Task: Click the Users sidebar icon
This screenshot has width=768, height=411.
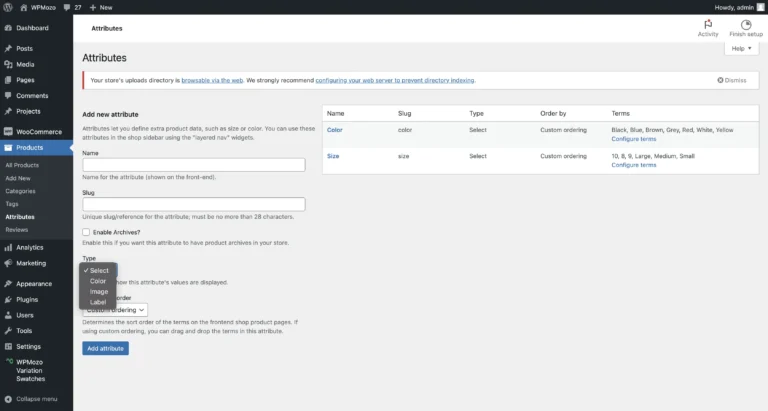Action: pyautogui.click(x=8, y=315)
